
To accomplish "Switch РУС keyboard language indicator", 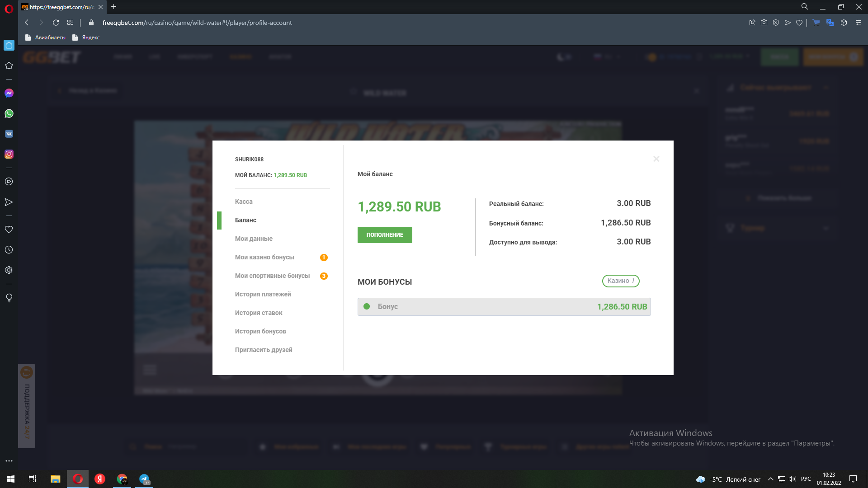I will click(806, 479).
